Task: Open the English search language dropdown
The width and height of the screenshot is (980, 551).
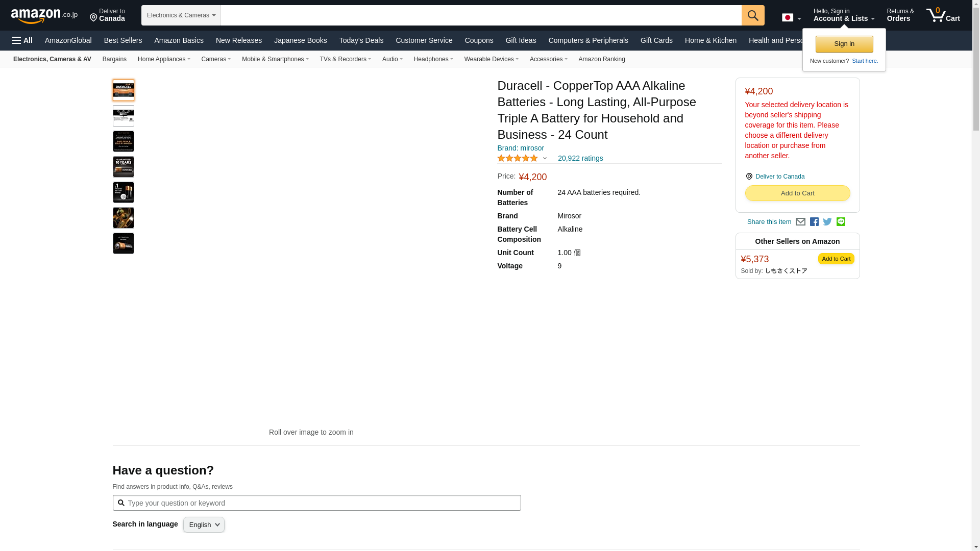Action: click(204, 525)
